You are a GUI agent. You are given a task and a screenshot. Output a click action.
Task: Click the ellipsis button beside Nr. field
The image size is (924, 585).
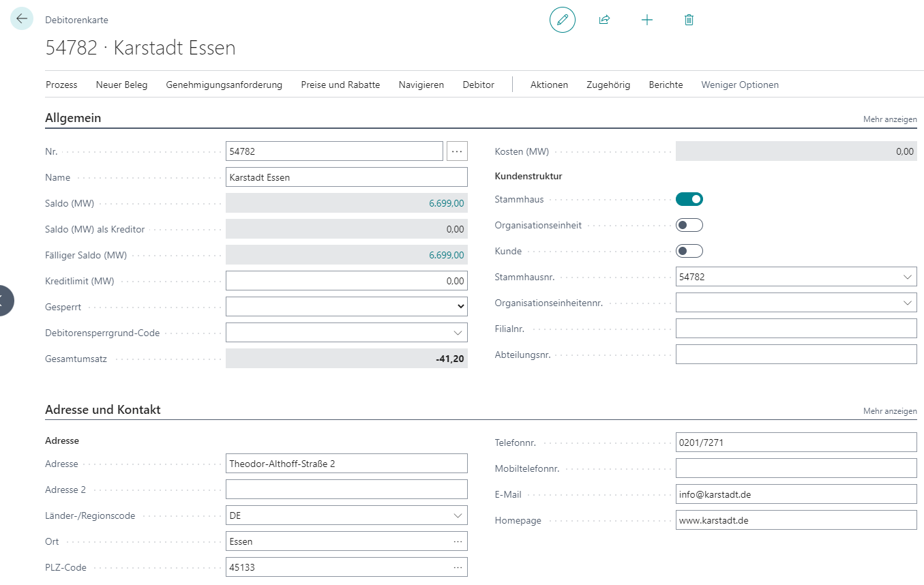tap(457, 151)
